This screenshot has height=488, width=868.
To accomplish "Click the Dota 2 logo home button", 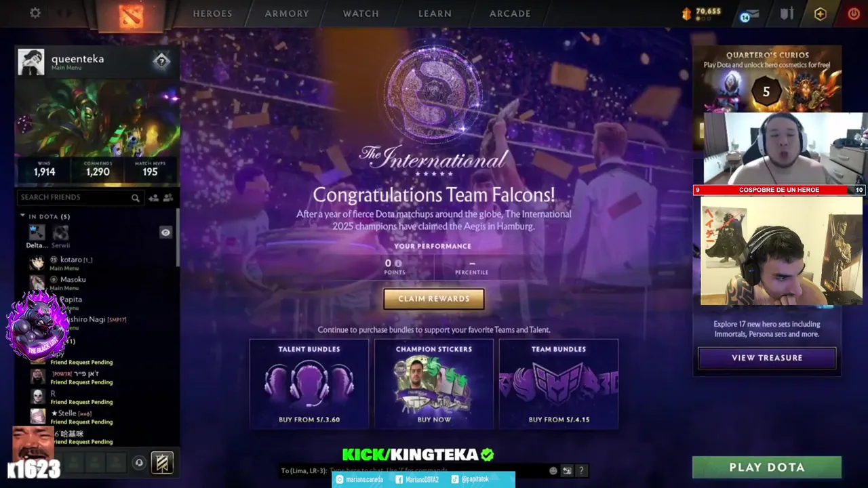I will tap(131, 15).
